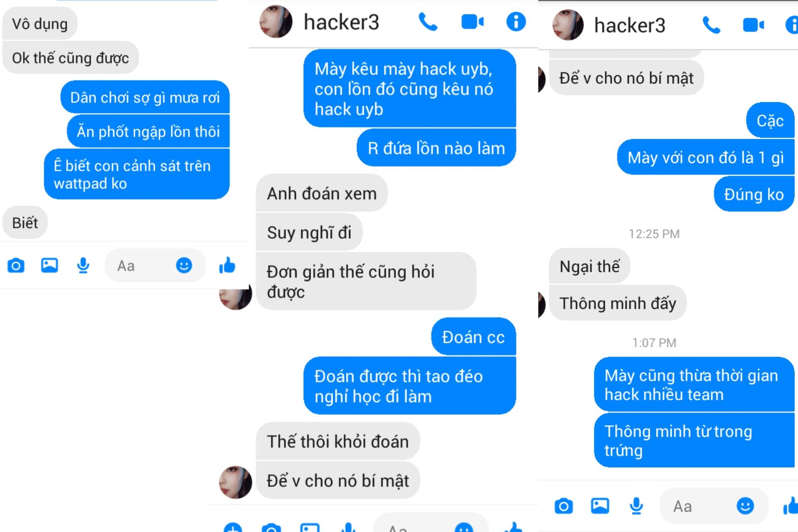The width and height of the screenshot is (798, 532).
Task: Tap phone call icon in right chat
Action: coord(711,25)
